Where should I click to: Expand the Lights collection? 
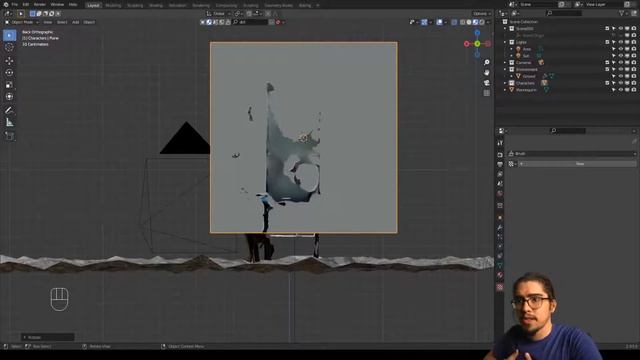[x=505, y=42]
